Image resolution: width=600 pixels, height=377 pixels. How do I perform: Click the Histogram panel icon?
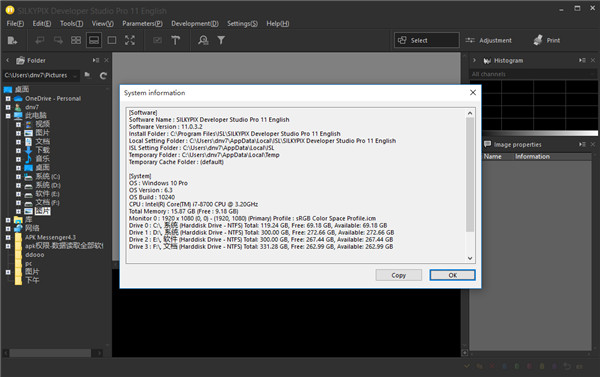[x=487, y=61]
